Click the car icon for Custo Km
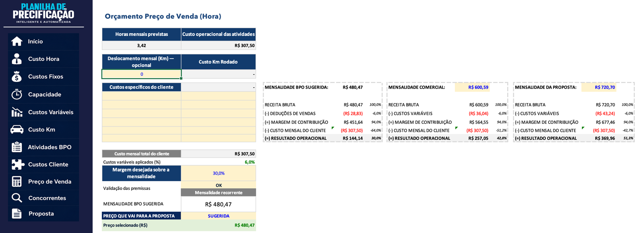Viewport: 644px width, 233px height. [x=17, y=129]
